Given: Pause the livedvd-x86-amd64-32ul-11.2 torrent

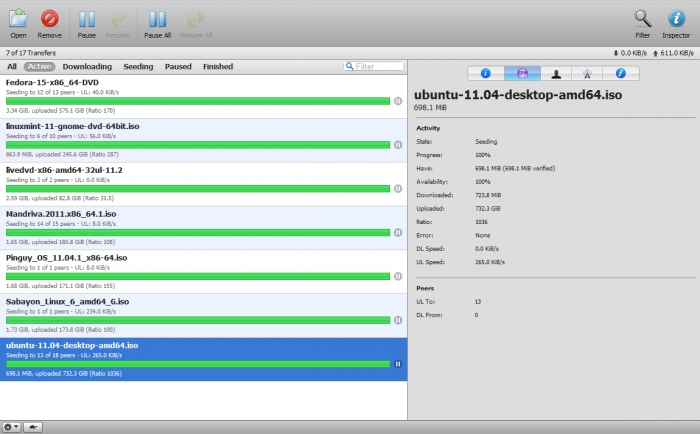Looking at the screenshot, I should point(398,188).
